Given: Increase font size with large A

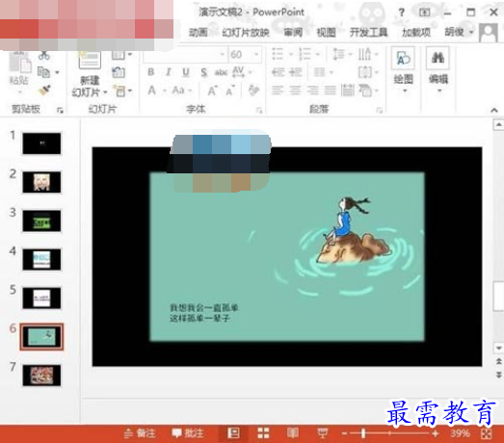Looking at the screenshot, I should pos(212,91).
